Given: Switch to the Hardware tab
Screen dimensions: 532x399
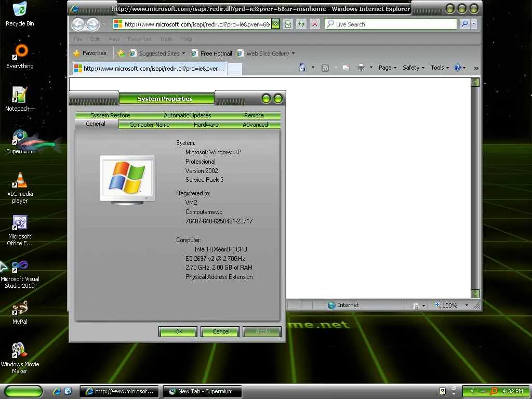Looking at the screenshot, I should click(206, 125).
